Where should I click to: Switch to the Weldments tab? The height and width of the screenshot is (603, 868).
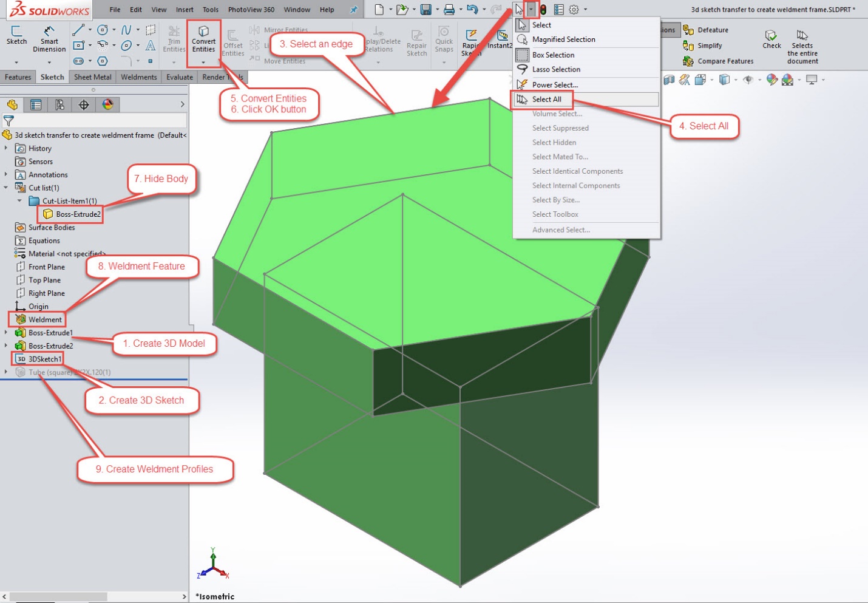click(x=138, y=77)
